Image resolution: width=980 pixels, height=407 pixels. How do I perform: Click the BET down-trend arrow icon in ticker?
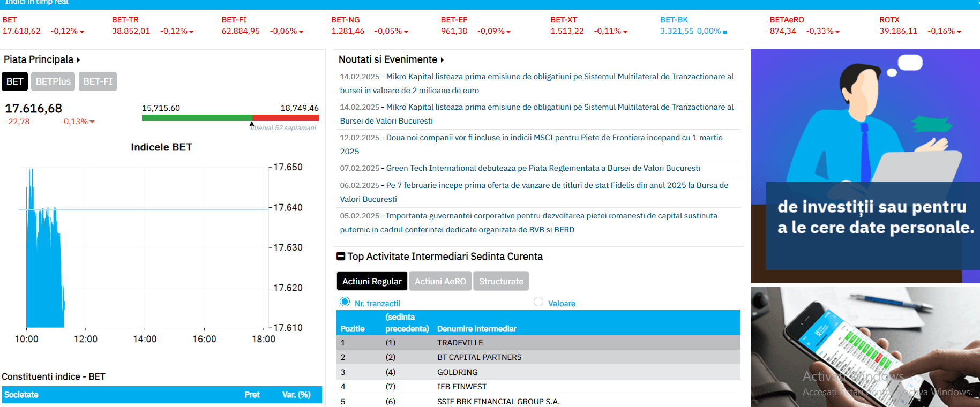pyautogui.click(x=82, y=32)
